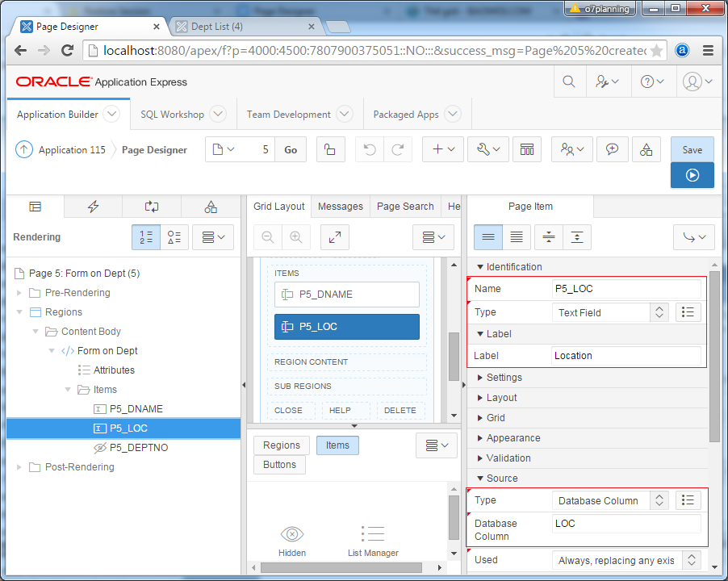Viewport: 728px width, 581px height.
Task: Click the Component View columns icon
Action: point(527,149)
